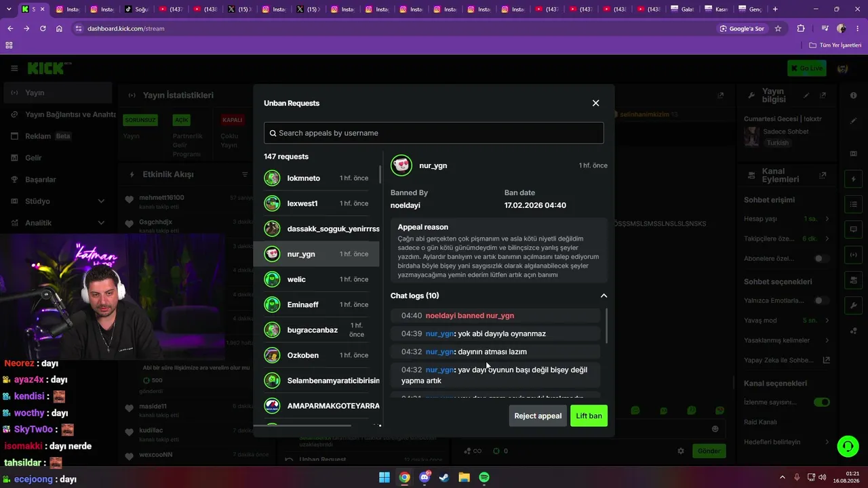The height and width of the screenshot is (488, 868).
Task: Open Eminaeff unban request
Action: point(316,304)
